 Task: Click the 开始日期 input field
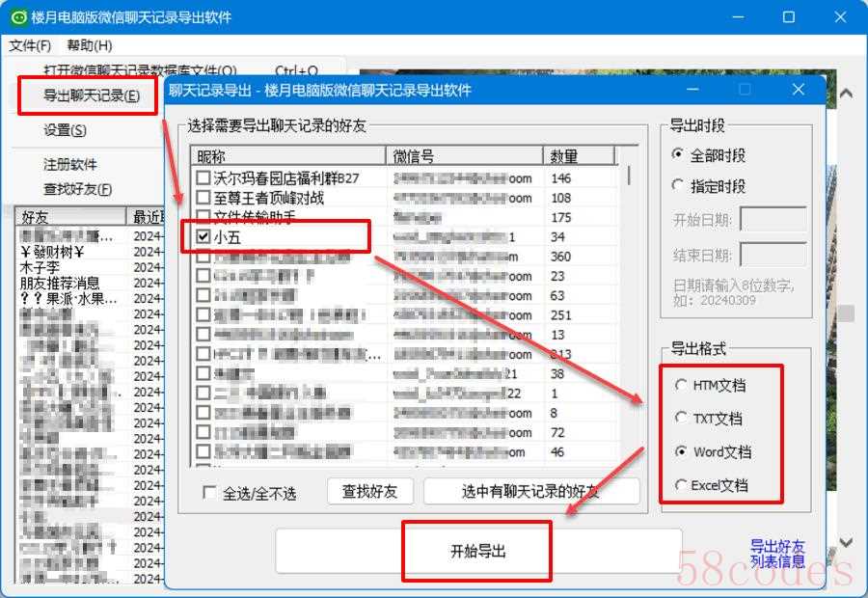773,220
